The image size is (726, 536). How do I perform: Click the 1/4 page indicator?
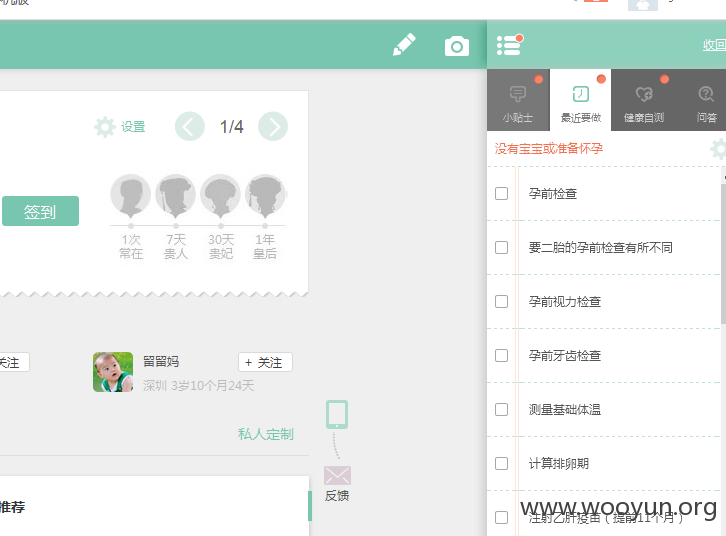click(x=232, y=127)
